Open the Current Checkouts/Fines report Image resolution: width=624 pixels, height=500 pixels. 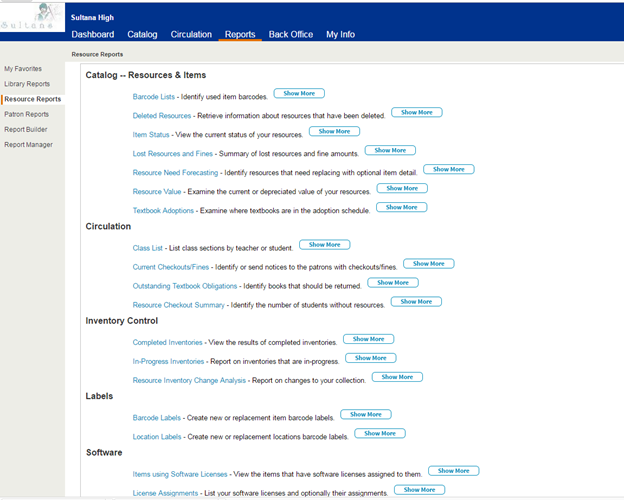[x=171, y=267]
